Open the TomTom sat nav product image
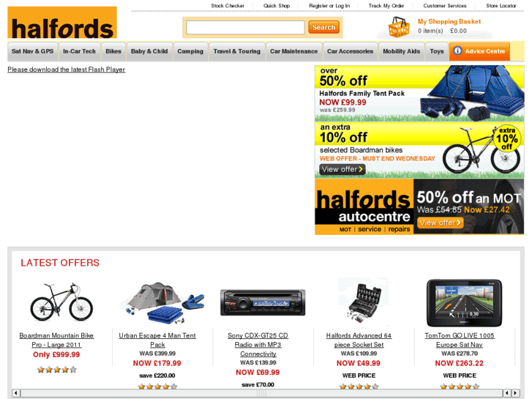 coord(464,303)
